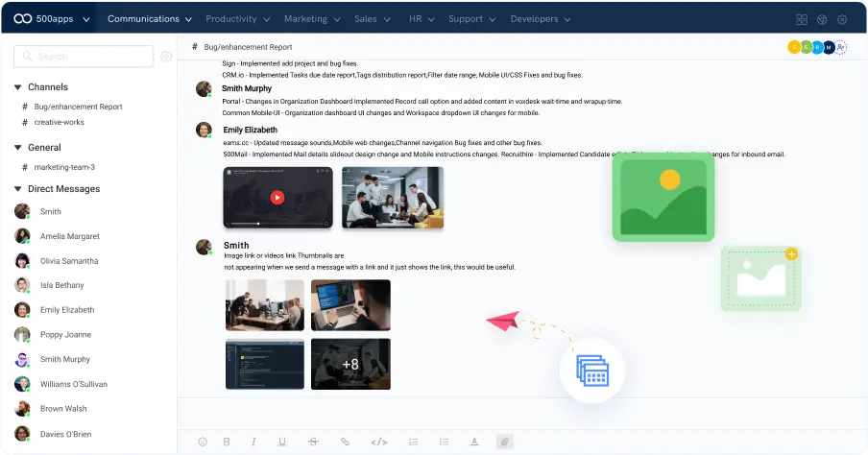The width and height of the screenshot is (868, 455).
Task: Open direct message with Amelia Margaret
Action: (57, 236)
